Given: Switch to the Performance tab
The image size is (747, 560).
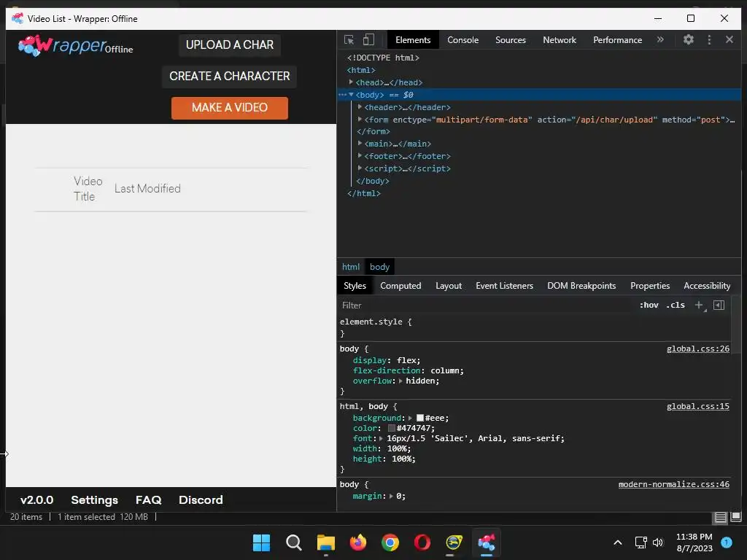Looking at the screenshot, I should [x=617, y=40].
